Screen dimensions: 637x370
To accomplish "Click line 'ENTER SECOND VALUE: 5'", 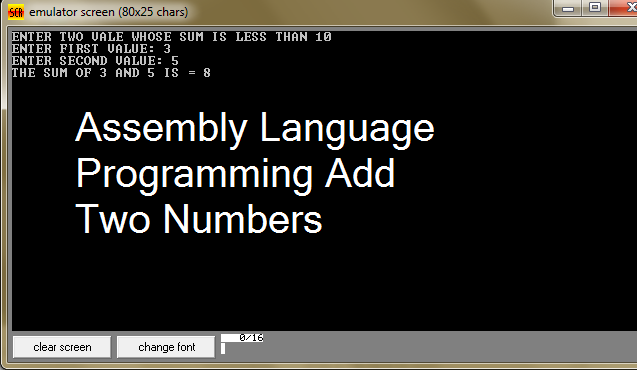I will [x=95, y=61].
